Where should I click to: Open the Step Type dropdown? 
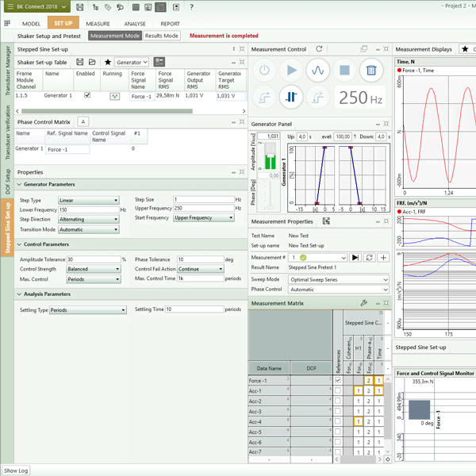[x=88, y=201]
